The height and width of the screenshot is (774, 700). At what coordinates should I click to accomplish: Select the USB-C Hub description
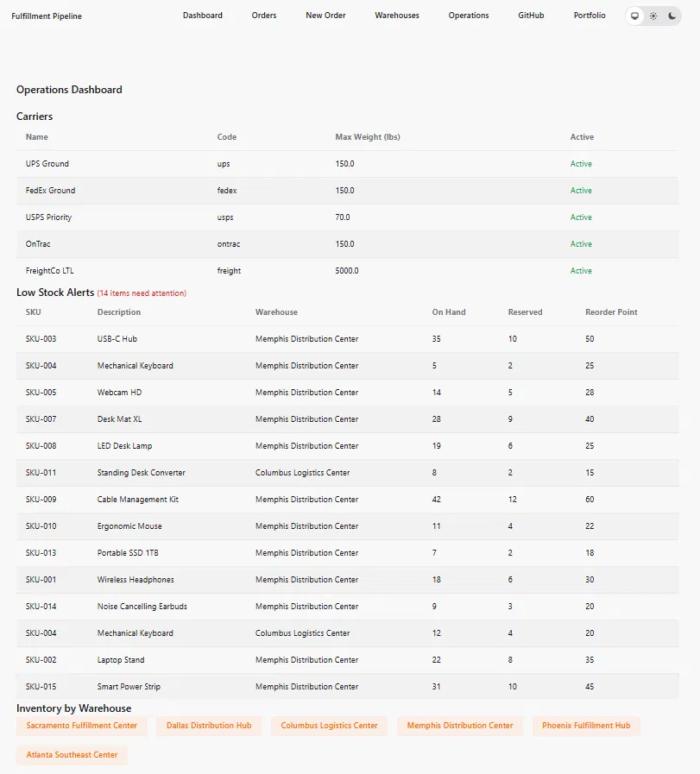point(117,339)
